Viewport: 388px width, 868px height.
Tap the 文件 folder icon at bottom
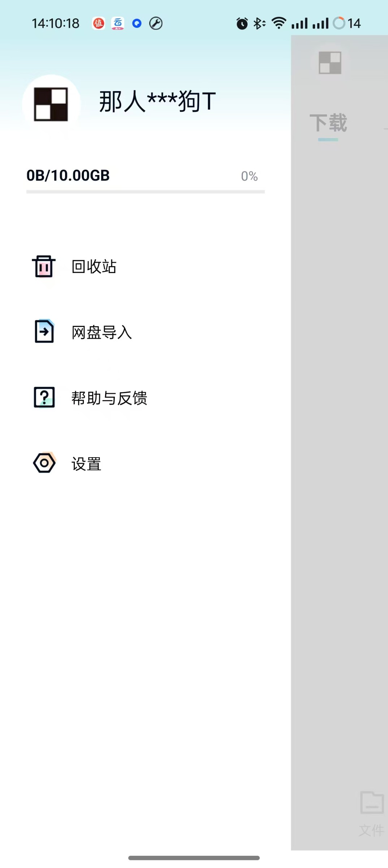pyautogui.click(x=371, y=803)
